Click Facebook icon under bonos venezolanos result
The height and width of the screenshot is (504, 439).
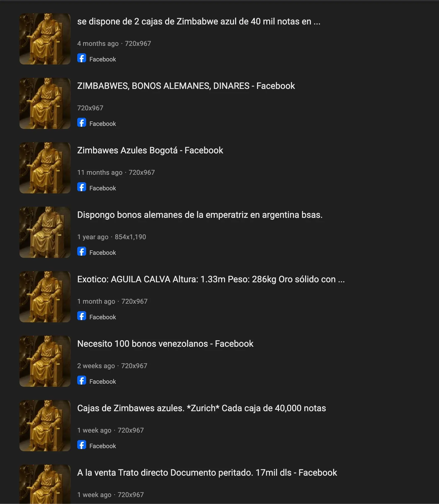pos(82,380)
